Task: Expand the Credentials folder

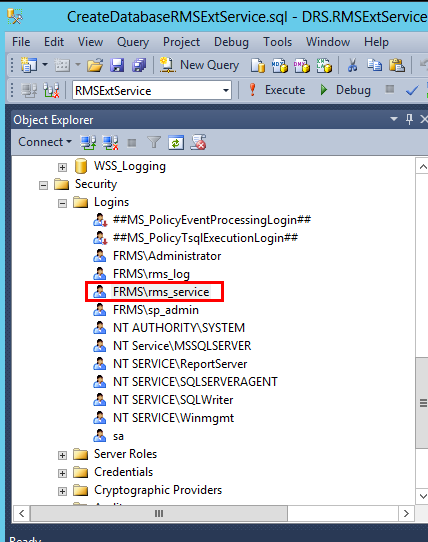Action: (62, 473)
